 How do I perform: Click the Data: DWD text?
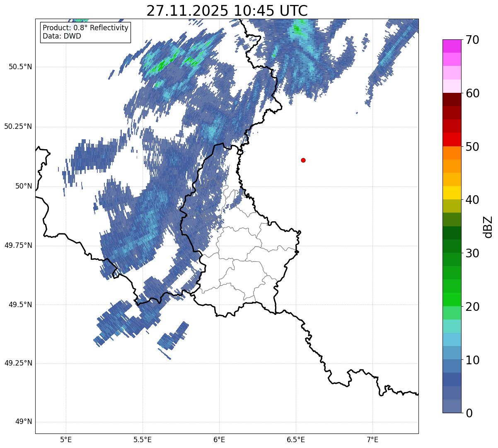62,36
